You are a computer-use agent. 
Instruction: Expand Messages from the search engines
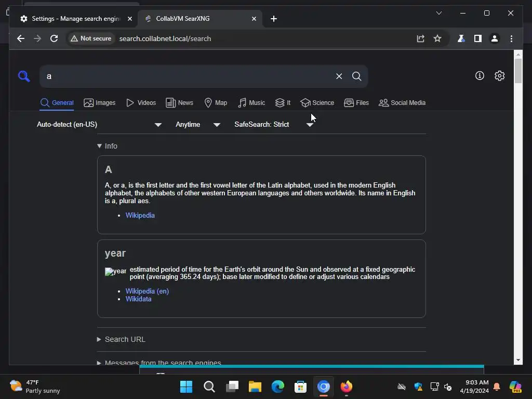(x=159, y=362)
